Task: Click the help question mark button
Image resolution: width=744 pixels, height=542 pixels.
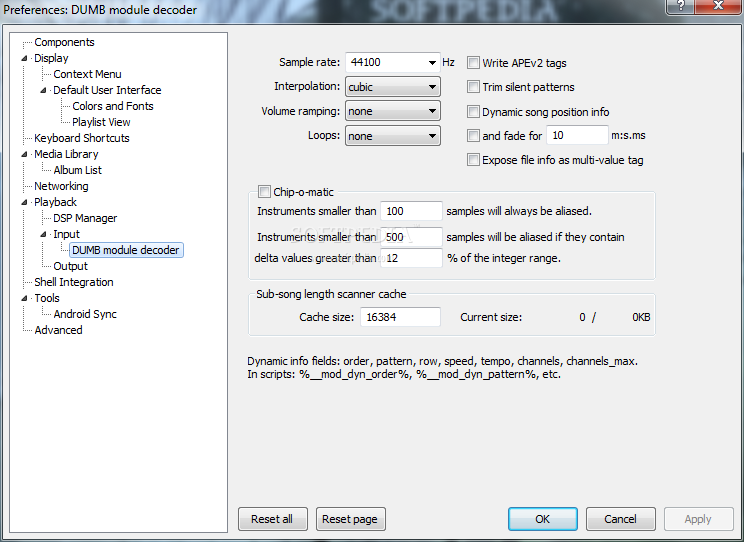Action: click(681, 6)
